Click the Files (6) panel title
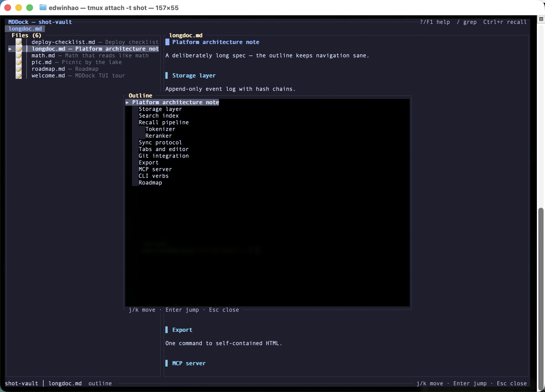This screenshot has width=545, height=392. 27,35
